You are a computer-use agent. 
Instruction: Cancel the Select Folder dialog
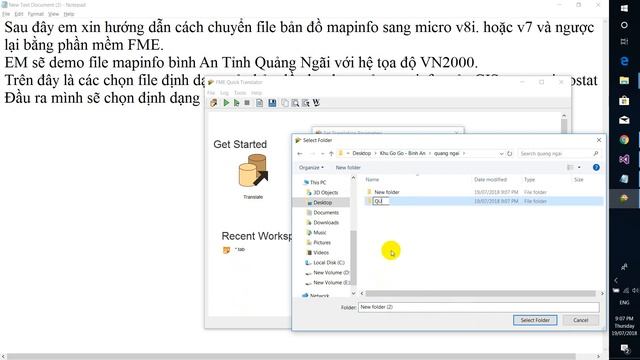pyautogui.click(x=580, y=320)
